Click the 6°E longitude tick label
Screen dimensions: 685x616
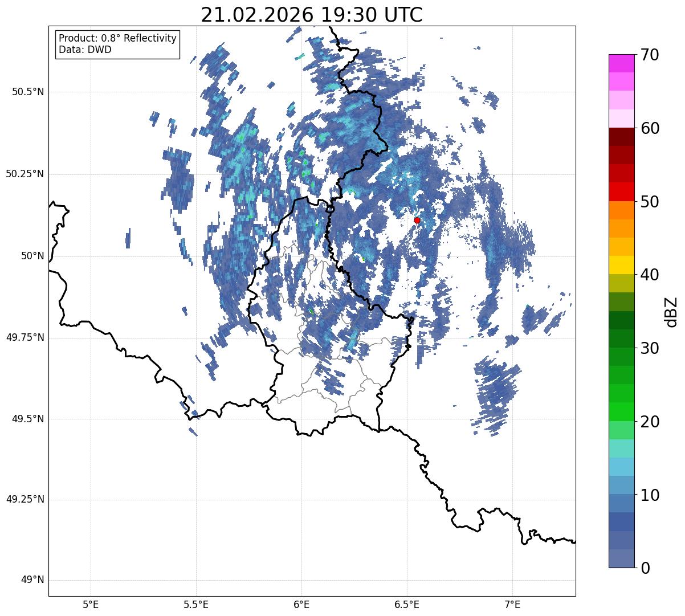tap(301, 604)
